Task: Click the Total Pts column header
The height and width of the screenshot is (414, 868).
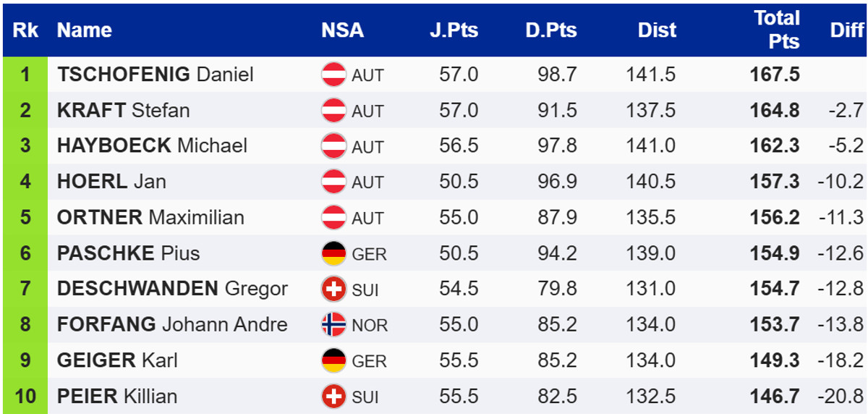Action: coord(777,30)
